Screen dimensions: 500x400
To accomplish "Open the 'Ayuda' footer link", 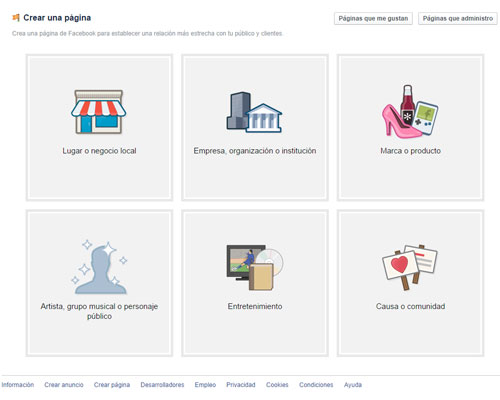I will coord(353,385).
